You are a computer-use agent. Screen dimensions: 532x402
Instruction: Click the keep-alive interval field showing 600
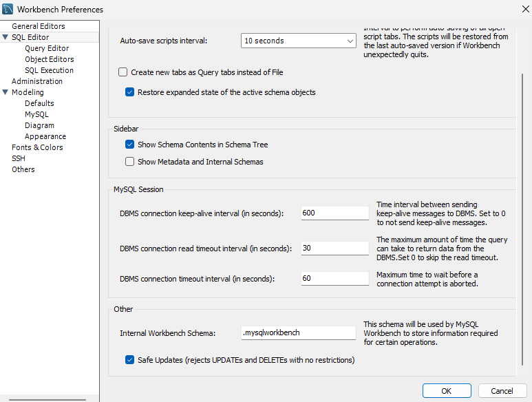335,213
